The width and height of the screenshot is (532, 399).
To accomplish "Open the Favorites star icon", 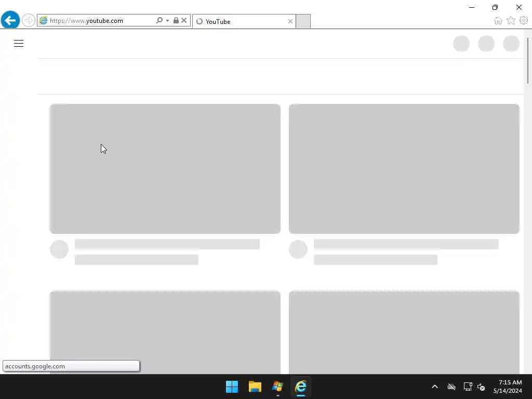I will (511, 21).
